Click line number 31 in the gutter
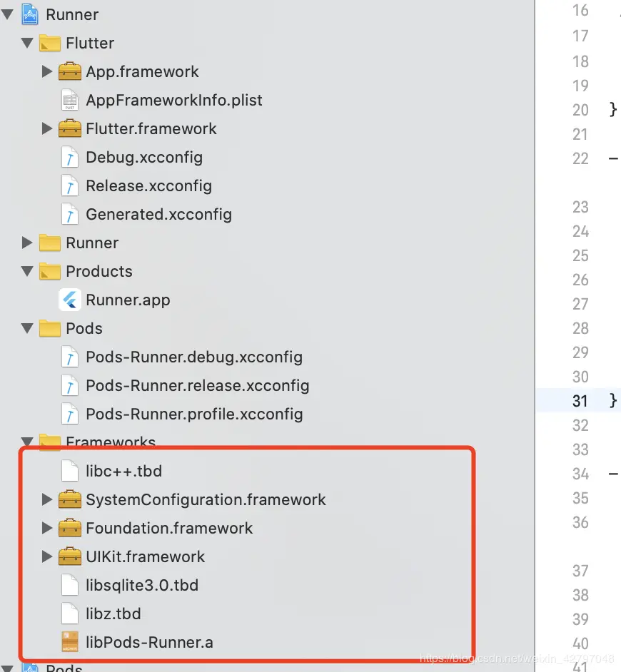The height and width of the screenshot is (672, 621). [x=580, y=401]
